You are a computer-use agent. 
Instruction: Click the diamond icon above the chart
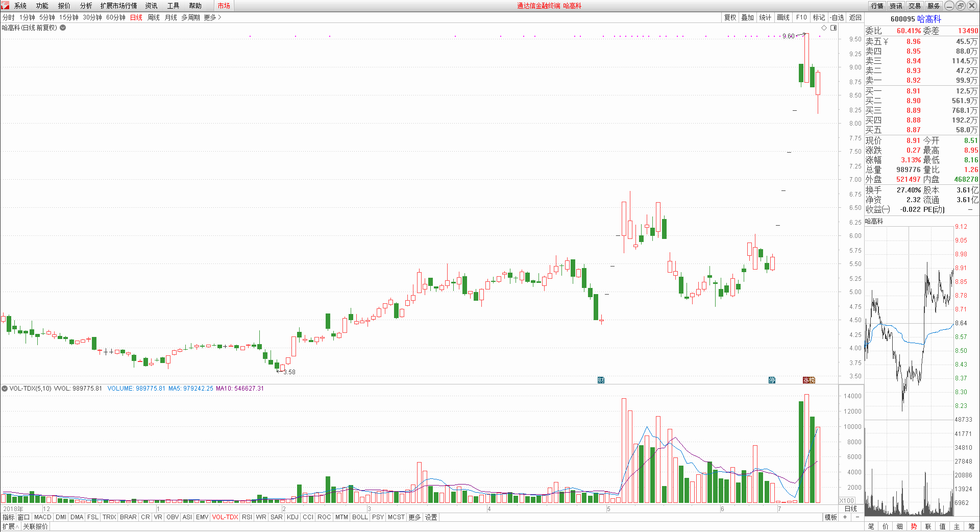(824, 28)
